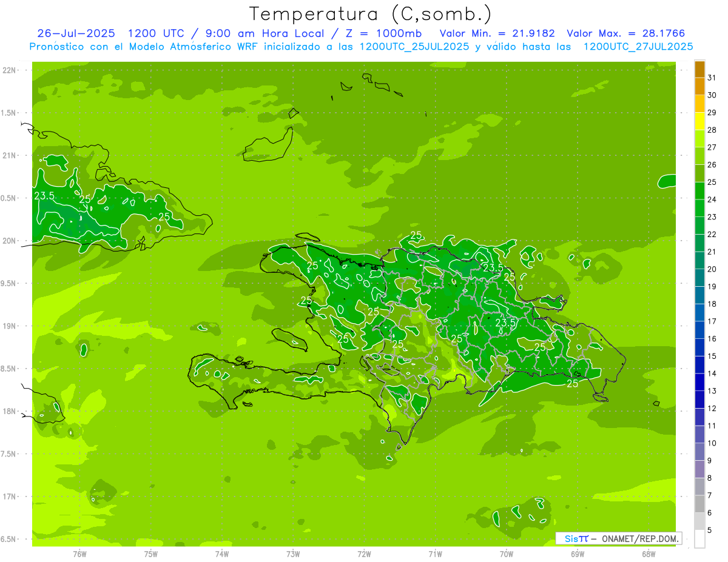Select 'Valor Max. = 28.1766' value
The width and height of the screenshot is (728, 562).
[x=626, y=33]
